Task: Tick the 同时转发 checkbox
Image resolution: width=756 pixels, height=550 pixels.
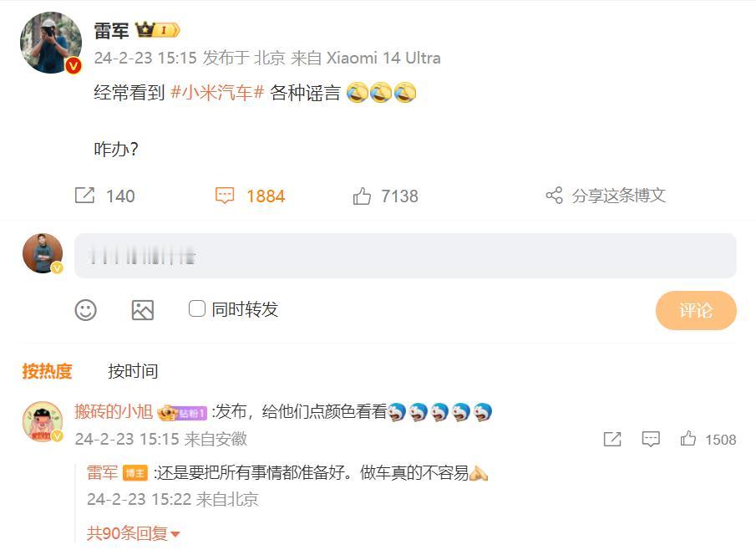Action: [196, 308]
